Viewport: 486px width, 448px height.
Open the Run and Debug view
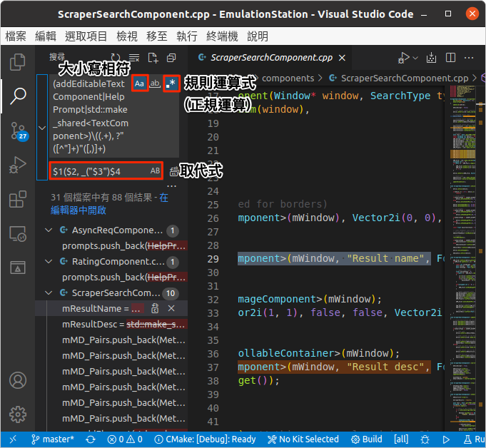tap(18, 165)
